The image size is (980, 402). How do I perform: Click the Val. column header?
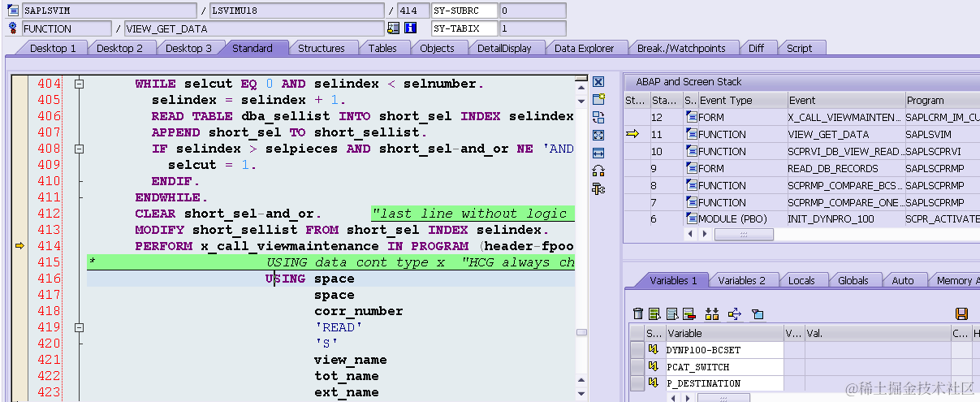(x=877, y=333)
